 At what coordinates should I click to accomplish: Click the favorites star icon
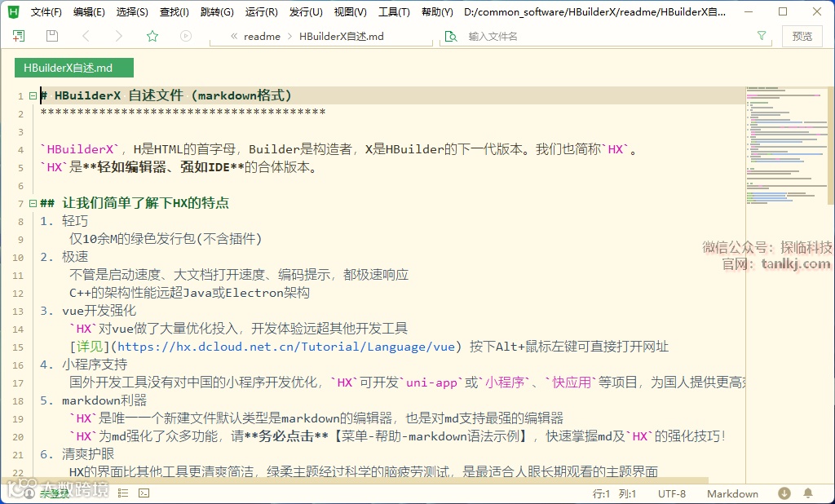coord(152,36)
